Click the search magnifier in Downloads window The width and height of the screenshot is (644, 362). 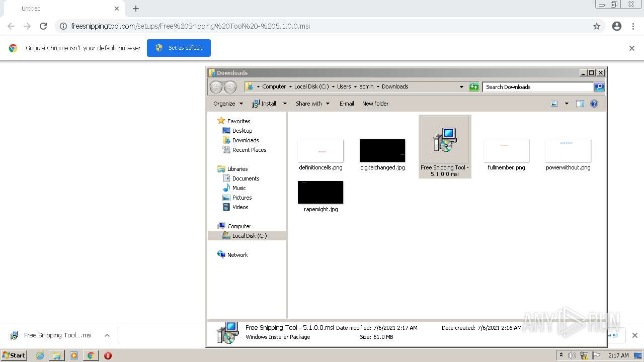599,87
